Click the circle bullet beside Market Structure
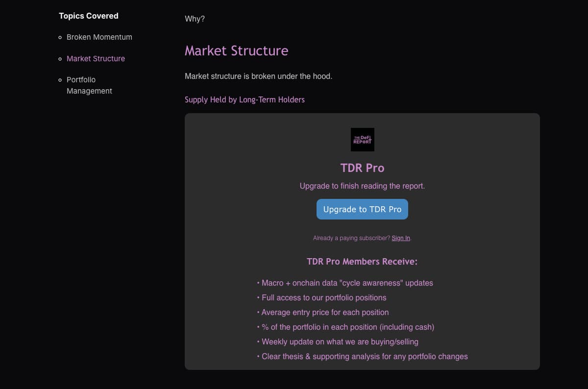The image size is (588, 389). (x=59, y=59)
